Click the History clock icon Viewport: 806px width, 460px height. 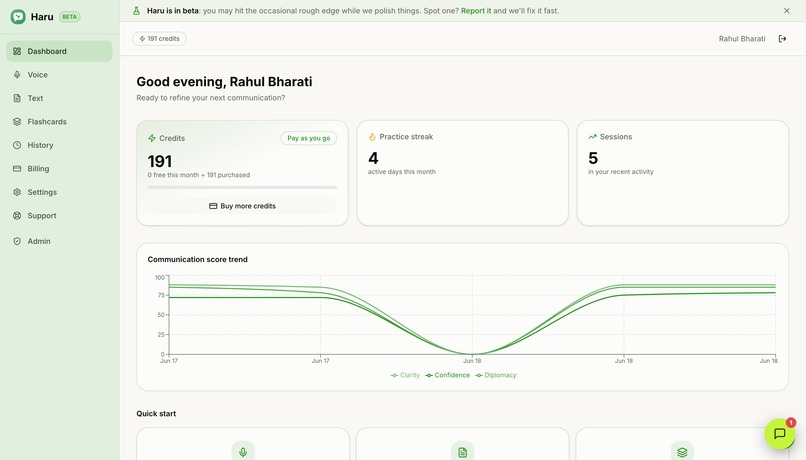click(x=17, y=145)
